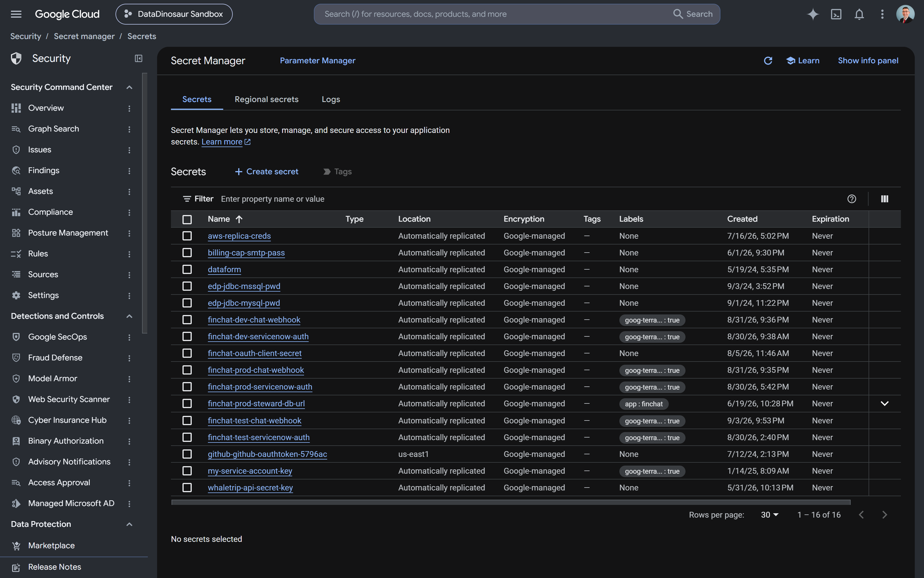The image size is (924, 578).
Task: Open Assets in sidebar
Action: tap(40, 191)
